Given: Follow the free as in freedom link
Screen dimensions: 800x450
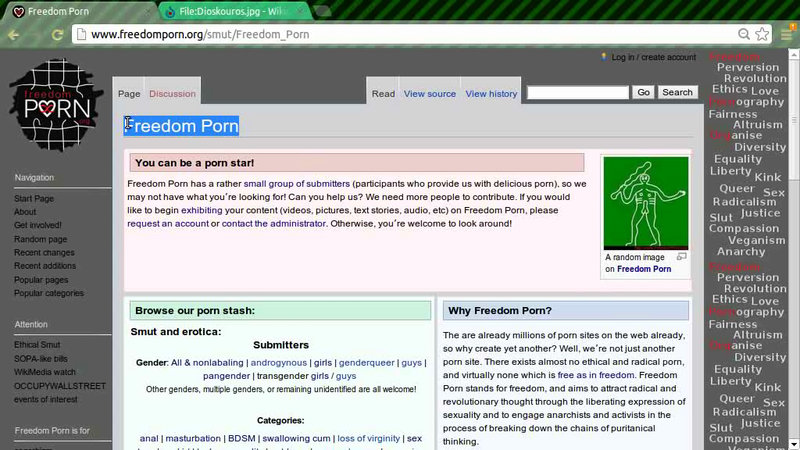Looking at the screenshot, I should (596, 375).
